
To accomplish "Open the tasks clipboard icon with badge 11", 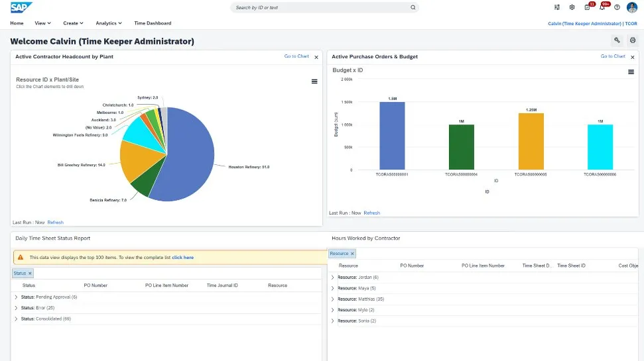I will click(587, 7).
